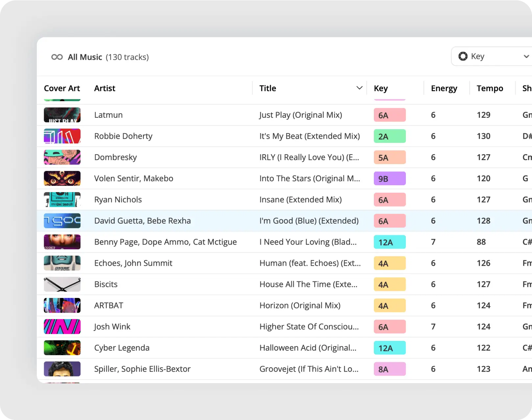This screenshot has height=420, width=532.
Task: Select the track Horizon (Original Mix)
Action: coord(300,306)
